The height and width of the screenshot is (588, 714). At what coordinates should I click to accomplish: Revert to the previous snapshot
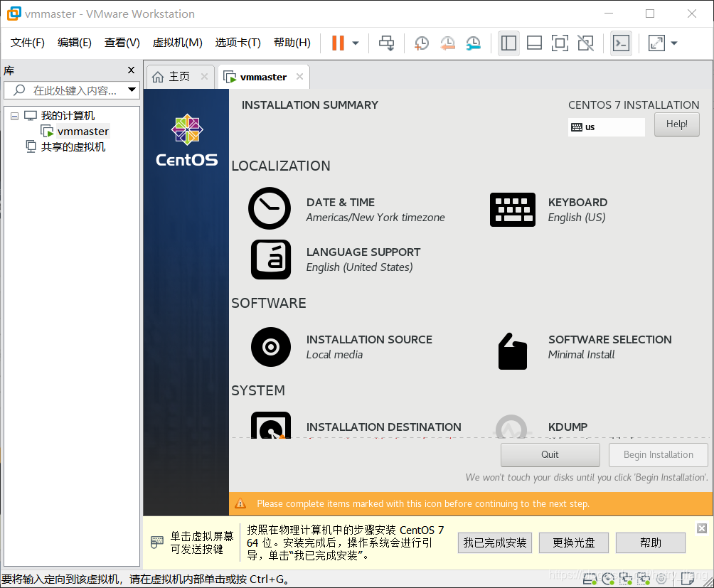pos(447,43)
